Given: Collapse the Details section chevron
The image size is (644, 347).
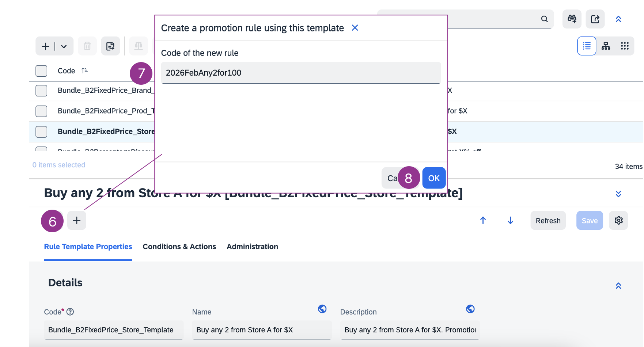Looking at the screenshot, I should (618, 286).
